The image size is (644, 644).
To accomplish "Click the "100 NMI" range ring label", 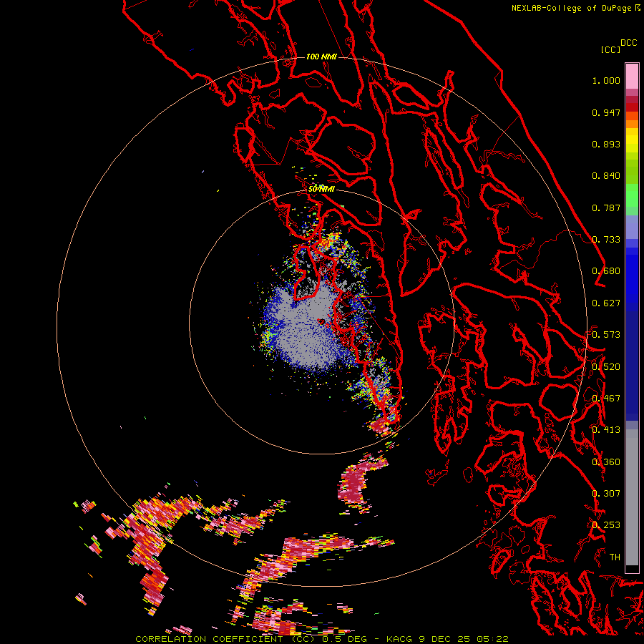I will click(321, 57).
